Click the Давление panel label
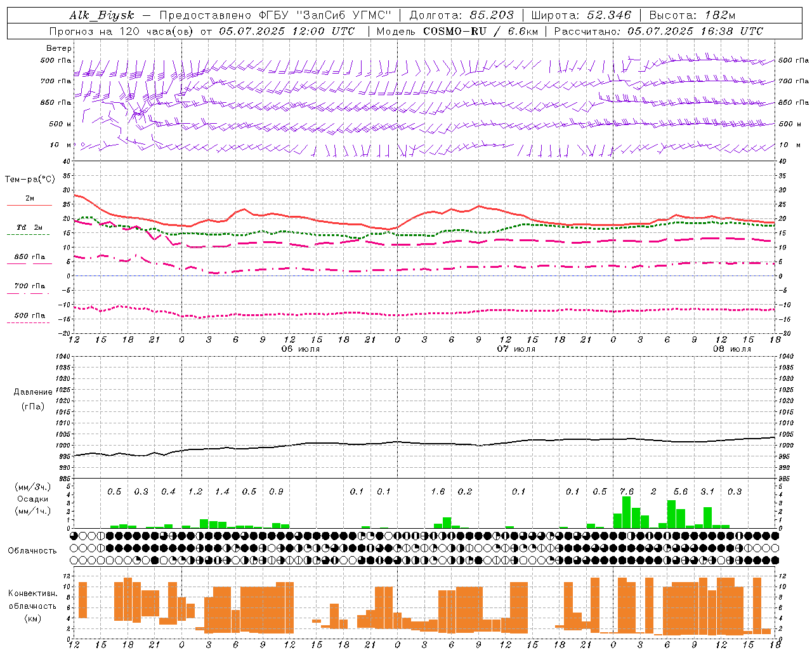This screenshot has height=650, width=812. (x=33, y=392)
